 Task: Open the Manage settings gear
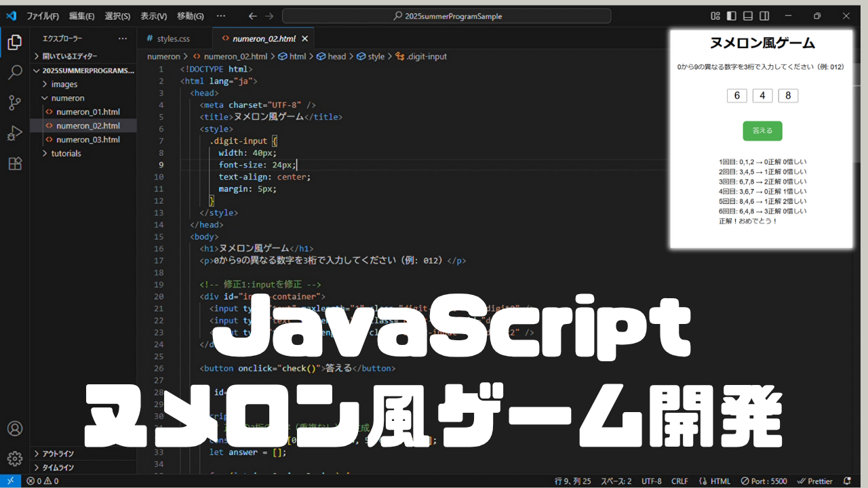pyautogui.click(x=14, y=459)
